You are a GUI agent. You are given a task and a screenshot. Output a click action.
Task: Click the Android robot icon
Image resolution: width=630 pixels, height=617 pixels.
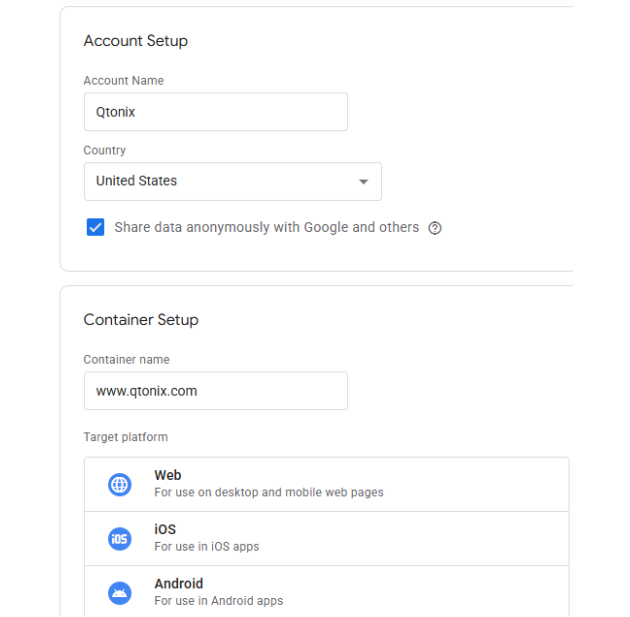[x=120, y=593]
